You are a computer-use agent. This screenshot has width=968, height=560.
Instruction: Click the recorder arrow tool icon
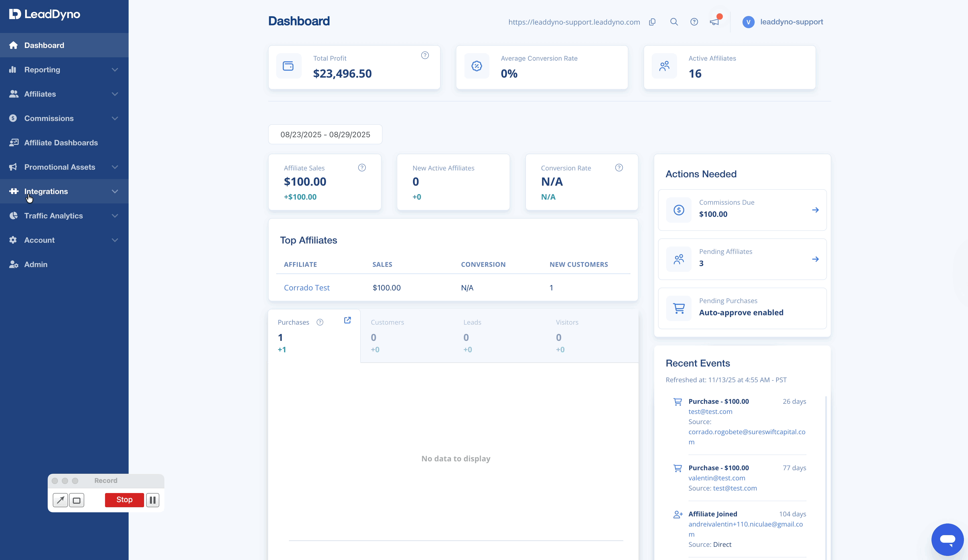60,500
